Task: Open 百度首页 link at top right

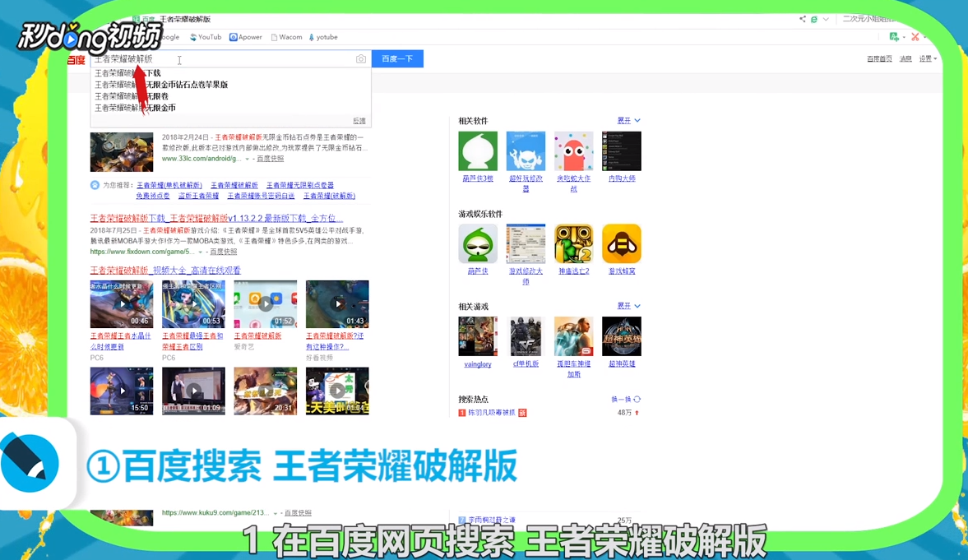Action: [879, 58]
